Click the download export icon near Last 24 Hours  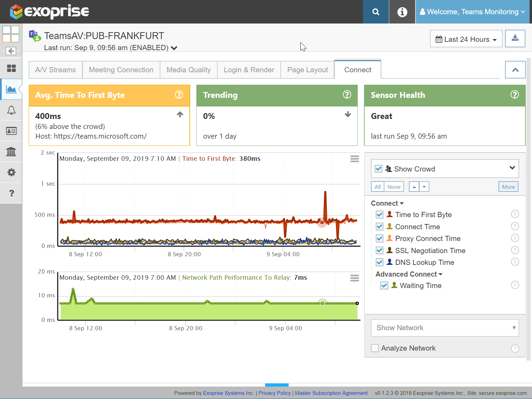pyautogui.click(x=515, y=38)
